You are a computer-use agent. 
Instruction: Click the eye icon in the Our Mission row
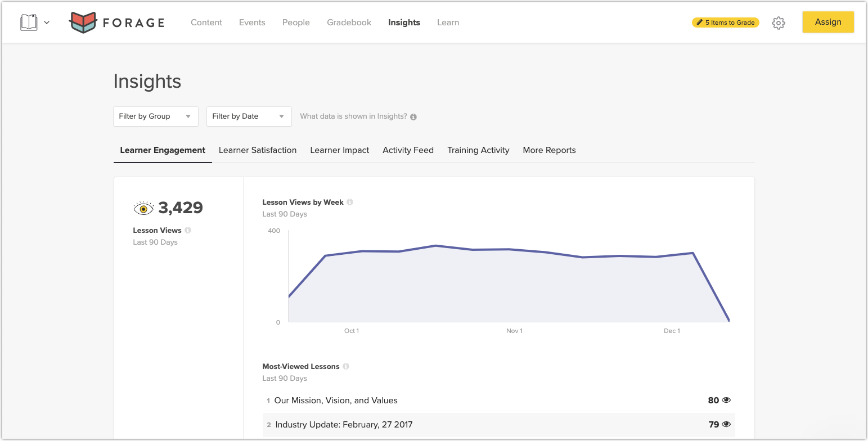click(x=726, y=400)
